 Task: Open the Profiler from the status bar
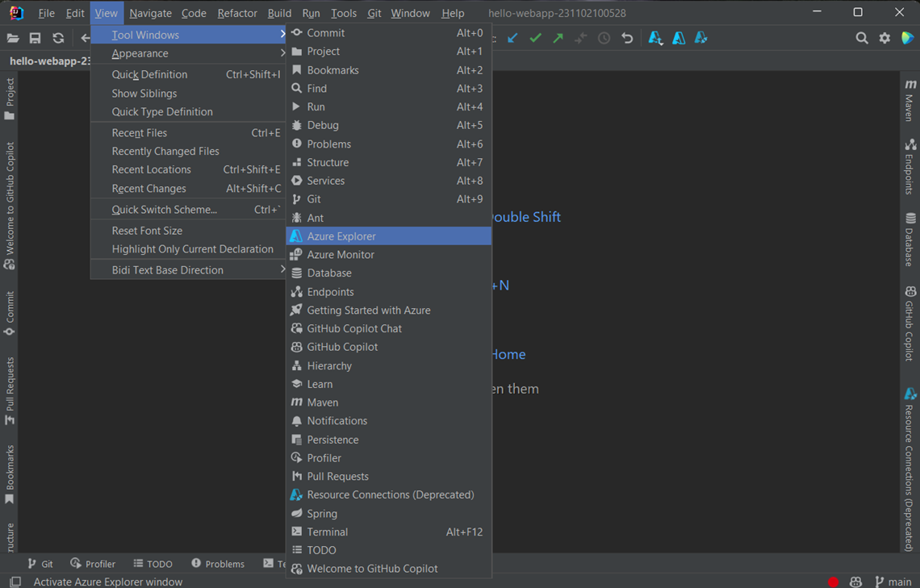click(93, 563)
